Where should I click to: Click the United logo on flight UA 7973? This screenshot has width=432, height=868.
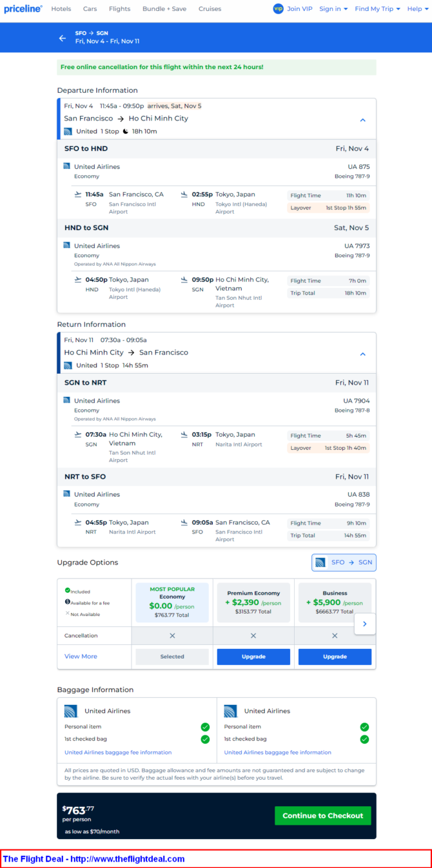[66, 246]
